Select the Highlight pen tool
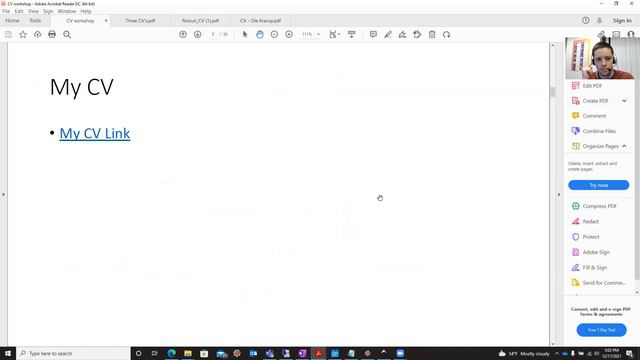This screenshot has width=640, height=360. (x=388, y=35)
